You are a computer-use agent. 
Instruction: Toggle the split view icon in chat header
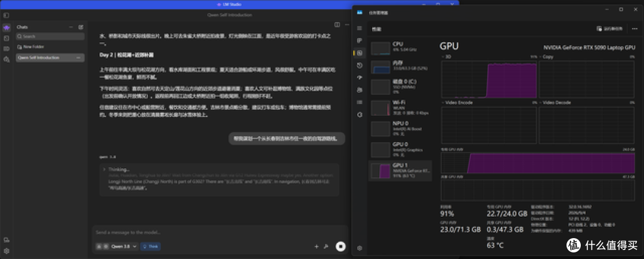(x=337, y=24)
